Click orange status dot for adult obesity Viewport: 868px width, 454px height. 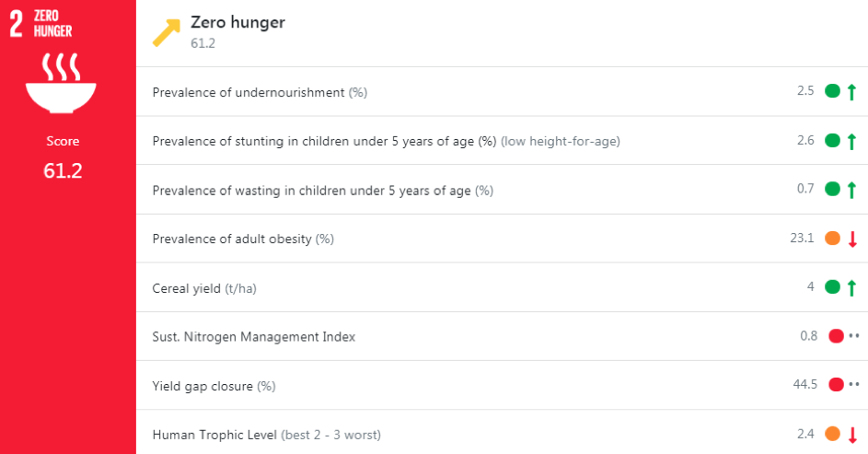tap(832, 239)
